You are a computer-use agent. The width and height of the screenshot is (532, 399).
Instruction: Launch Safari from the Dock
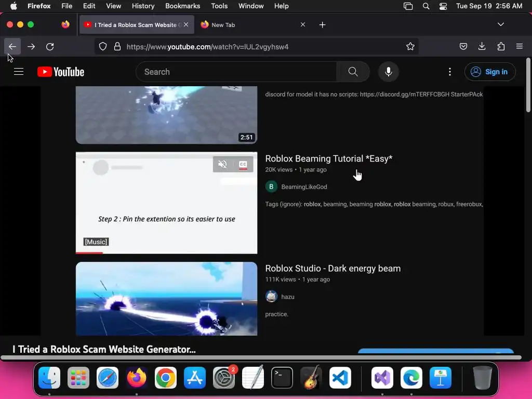pyautogui.click(x=108, y=378)
